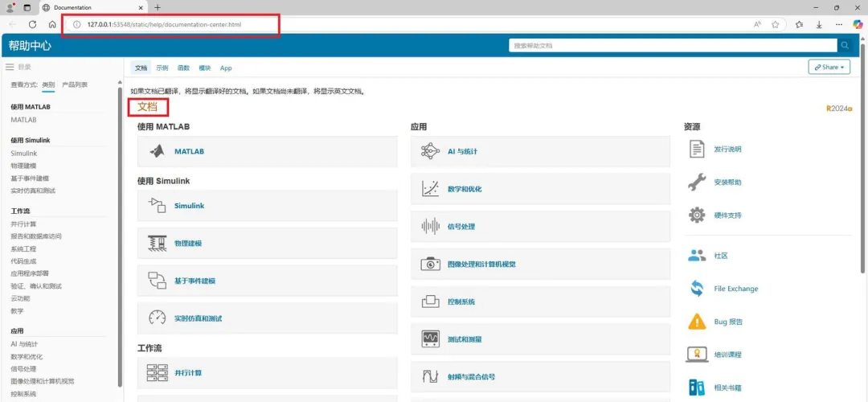The width and height of the screenshot is (868, 402).
Task: Open the browser profile icon
Action: point(10,8)
